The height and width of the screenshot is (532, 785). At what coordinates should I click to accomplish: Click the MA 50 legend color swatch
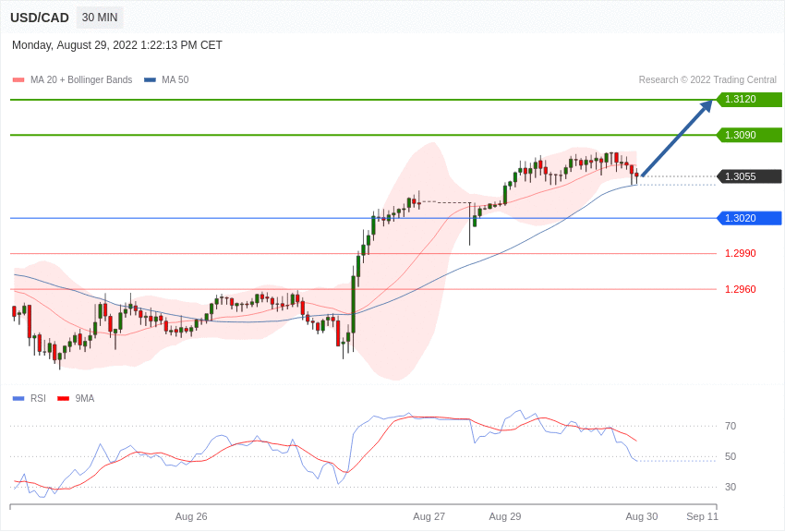150,79
